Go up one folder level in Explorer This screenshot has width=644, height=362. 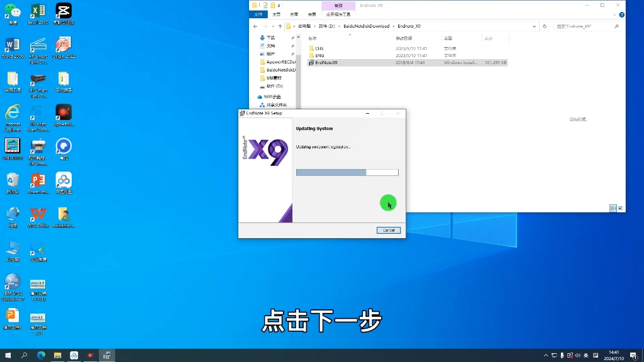pos(280,26)
